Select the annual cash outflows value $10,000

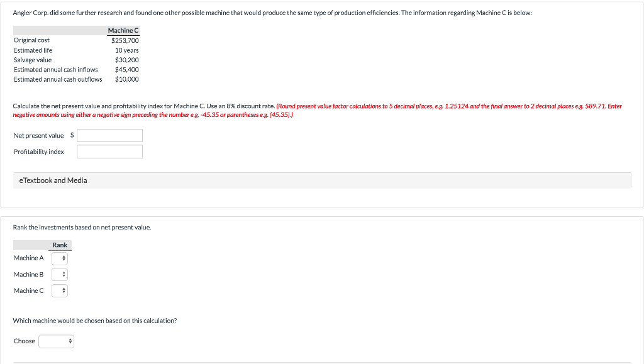coord(126,79)
